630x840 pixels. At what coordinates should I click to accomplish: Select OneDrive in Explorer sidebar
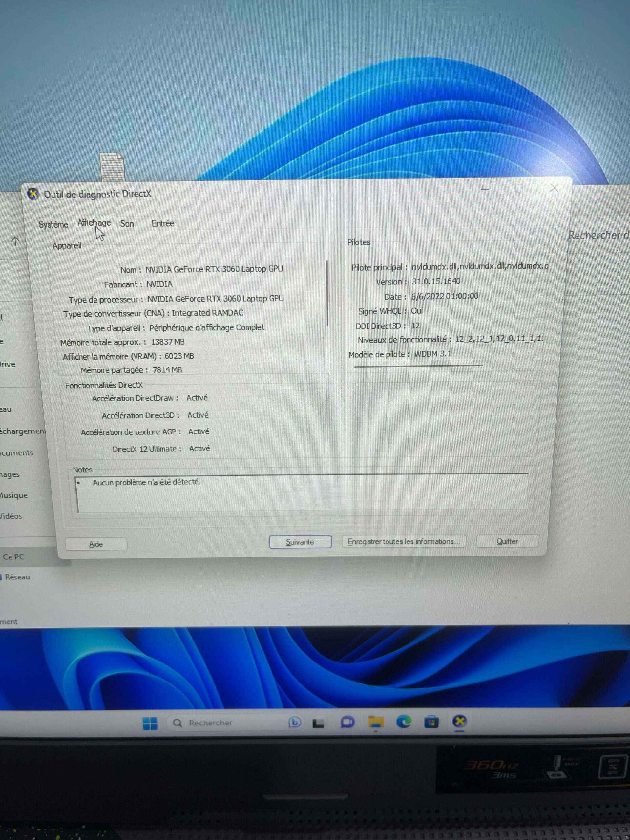pos(8,364)
